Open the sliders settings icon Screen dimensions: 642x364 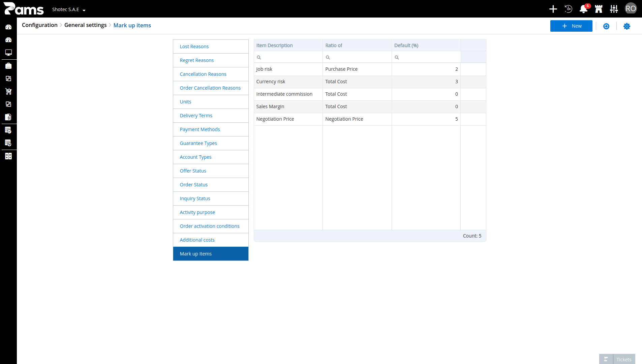pos(614,9)
